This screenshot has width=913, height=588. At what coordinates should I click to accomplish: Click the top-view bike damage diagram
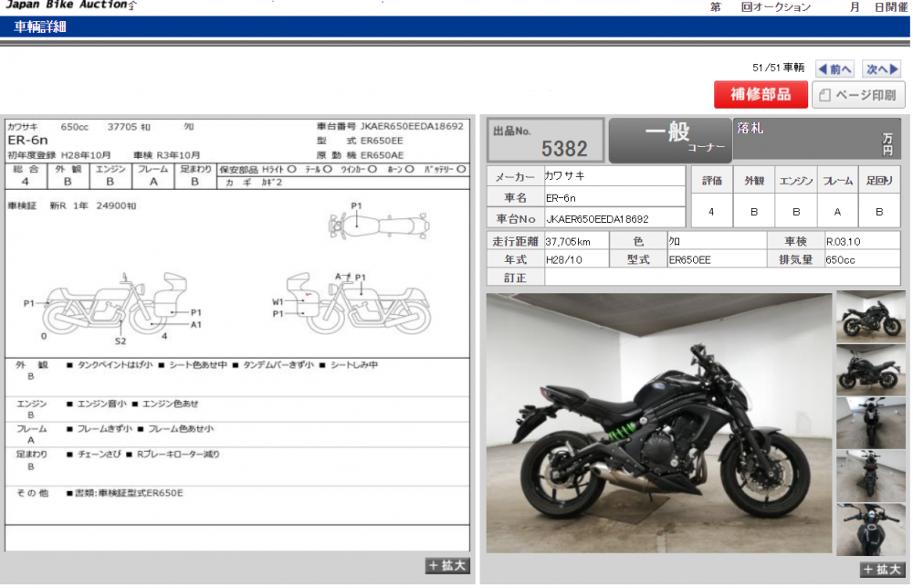click(x=379, y=225)
